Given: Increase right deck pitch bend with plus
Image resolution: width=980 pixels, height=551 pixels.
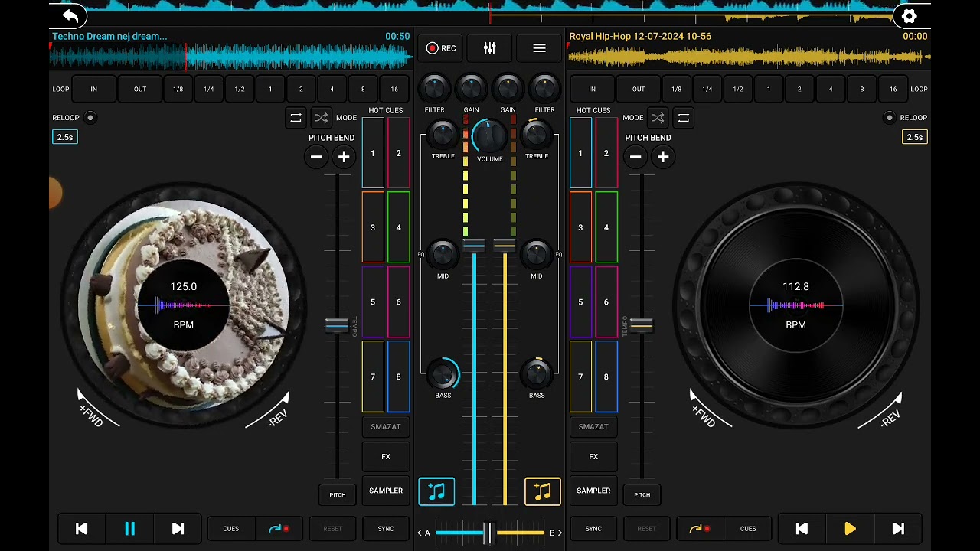Looking at the screenshot, I should tap(663, 157).
